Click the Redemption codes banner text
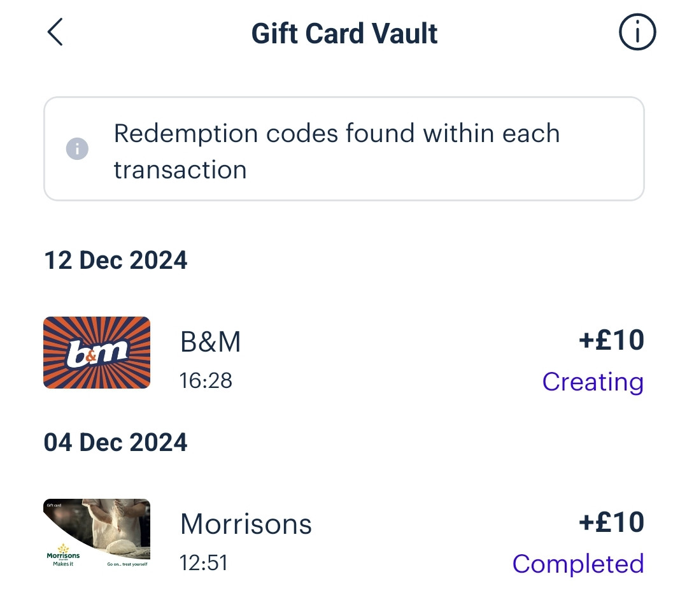The width and height of the screenshot is (687, 616). point(336,134)
